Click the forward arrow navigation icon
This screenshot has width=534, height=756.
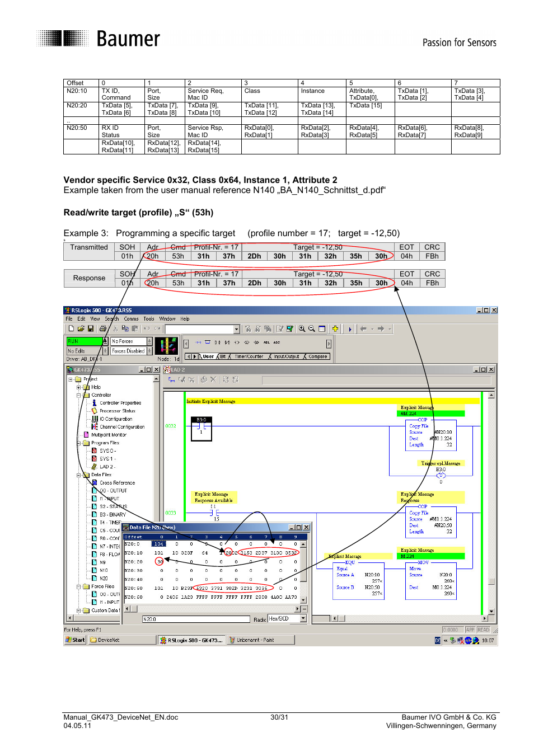[381, 329]
